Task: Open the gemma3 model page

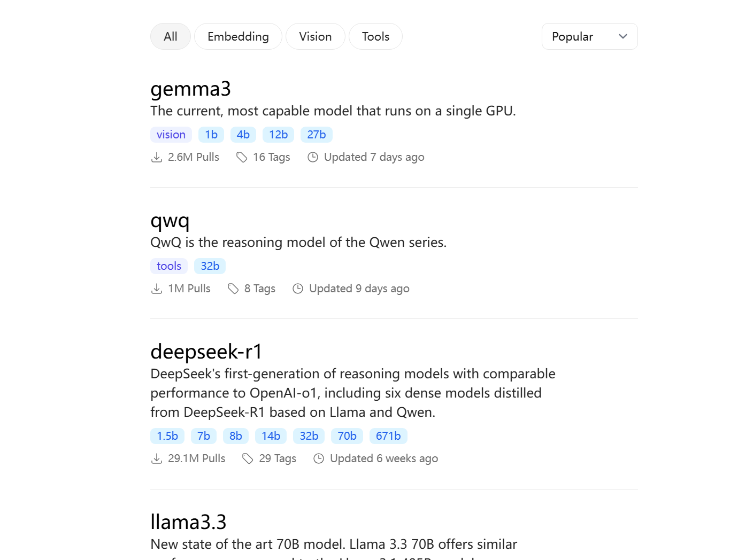Action: 190,89
